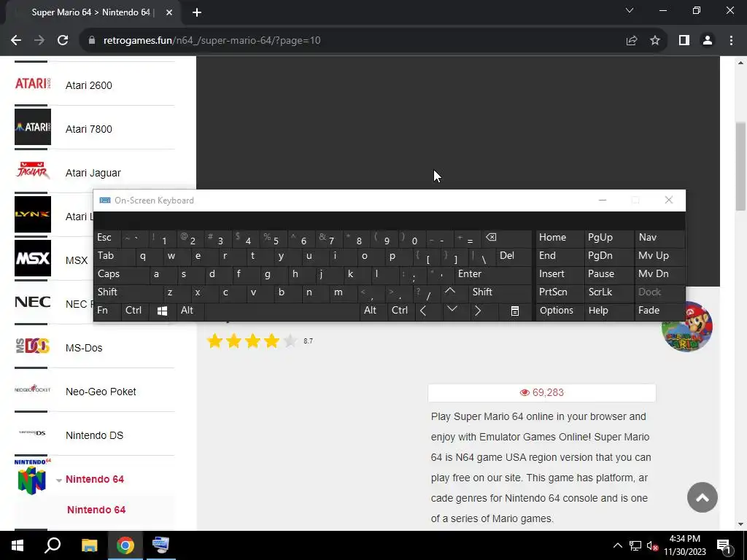Open Neo-Geo Poket category
This screenshot has width=747, height=560.
click(101, 392)
